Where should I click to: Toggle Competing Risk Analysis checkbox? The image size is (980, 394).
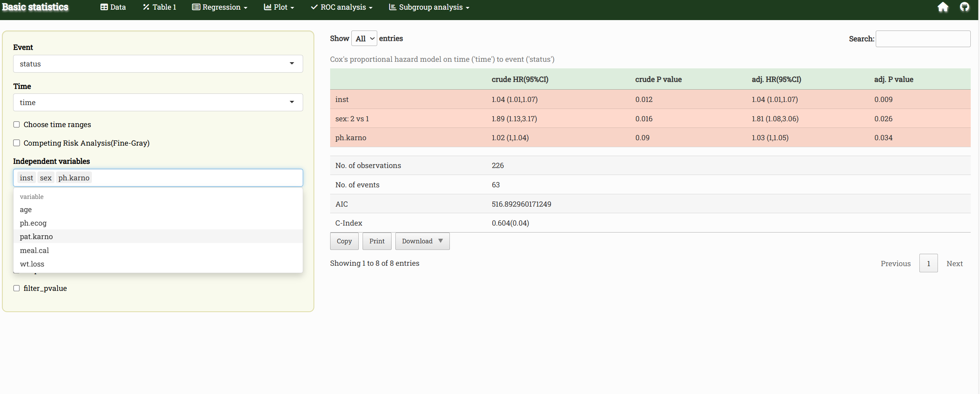point(17,143)
